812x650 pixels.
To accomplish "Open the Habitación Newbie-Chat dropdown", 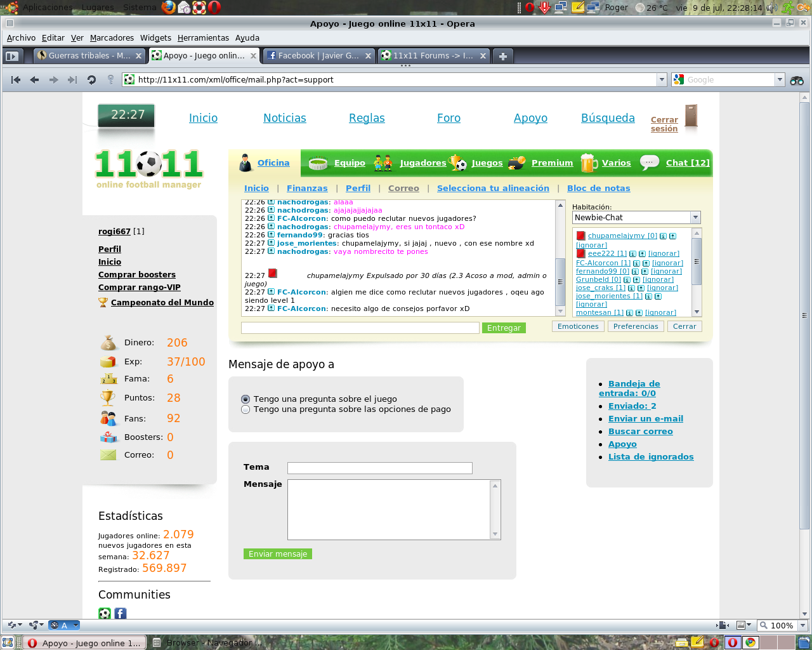I will [695, 218].
